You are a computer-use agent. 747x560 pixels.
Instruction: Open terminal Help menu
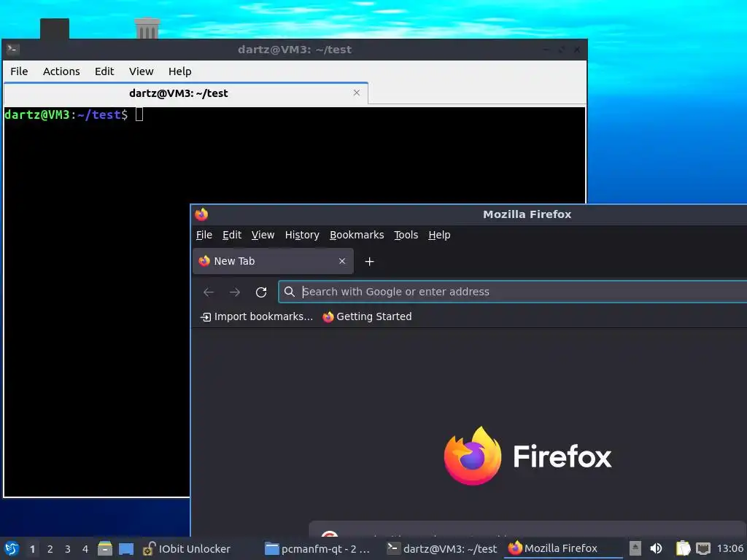pyautogui.click(x=179, y=71)
